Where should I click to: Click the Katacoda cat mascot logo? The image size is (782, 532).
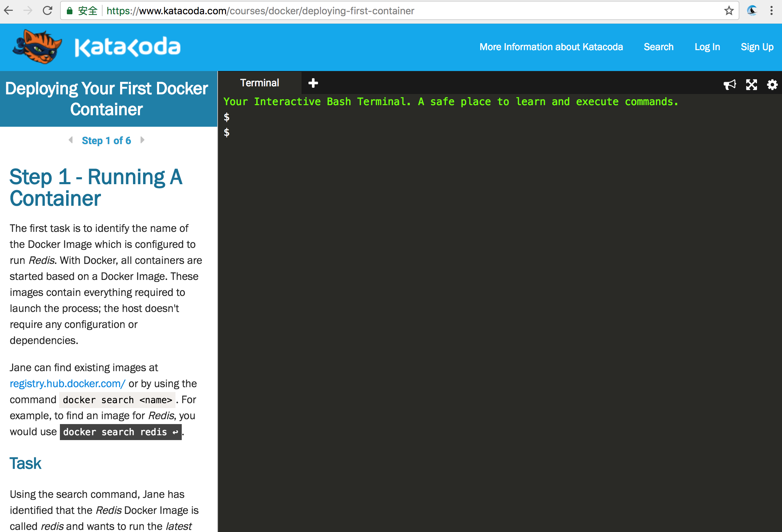tap(37, 47)
